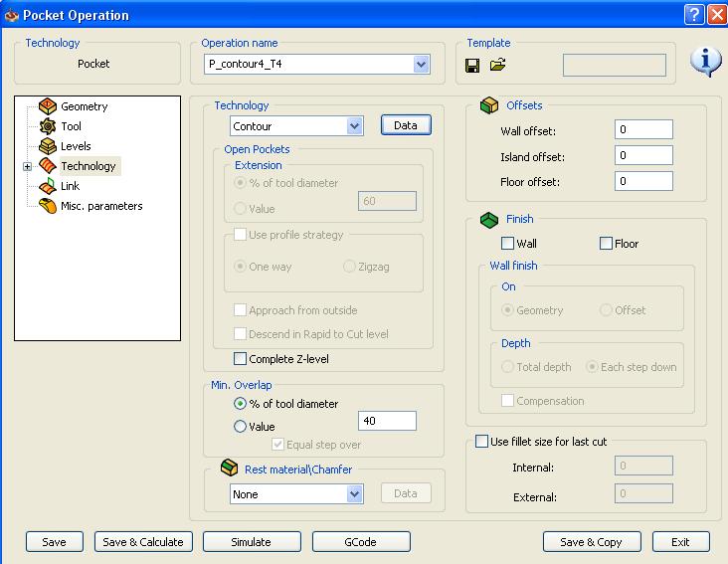Toggle Use fillet size for last cut
Viewport: 728px width, 564px height.
(482, 441)
